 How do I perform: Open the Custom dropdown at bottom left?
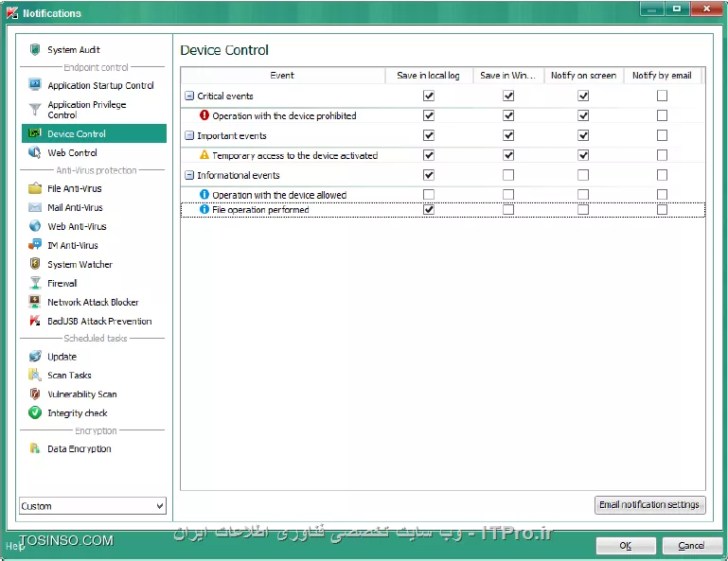pyautogui.click(x=93, y=506)
